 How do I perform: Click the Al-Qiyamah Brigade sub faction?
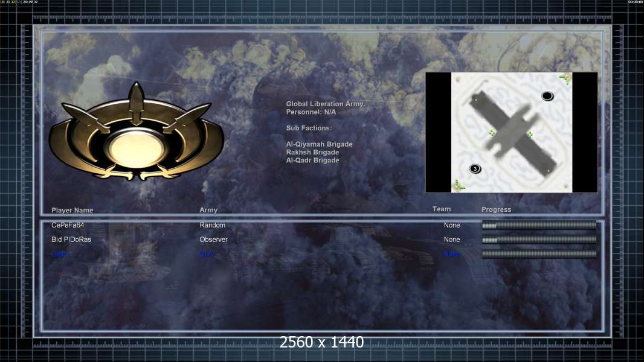319,144
